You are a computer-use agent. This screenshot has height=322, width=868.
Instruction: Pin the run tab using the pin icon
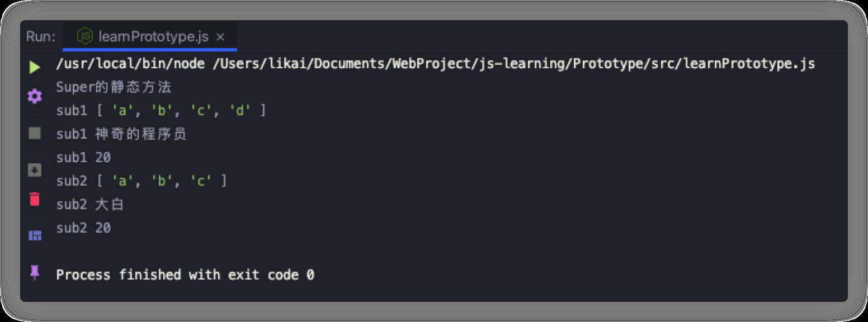(x=35, y=272)
